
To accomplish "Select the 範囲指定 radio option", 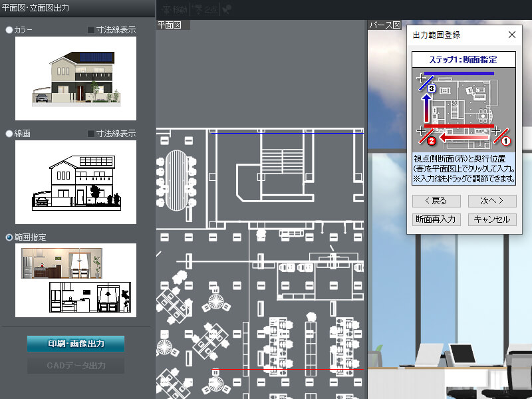I will click(9, 237).
